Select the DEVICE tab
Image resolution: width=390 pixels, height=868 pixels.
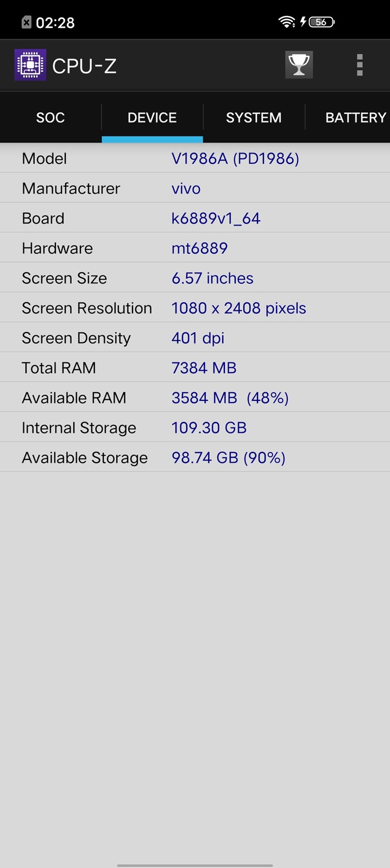pyautogui.click(x=152, y=118)
